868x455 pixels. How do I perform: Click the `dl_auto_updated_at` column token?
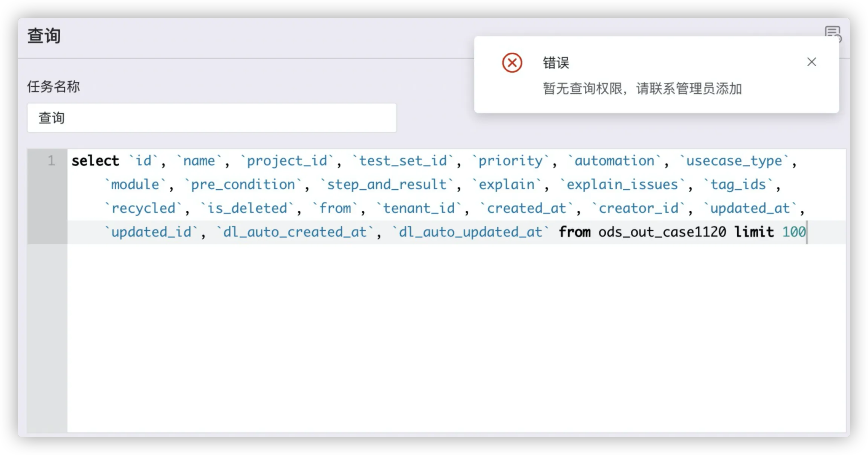click(x=470, y=232)
